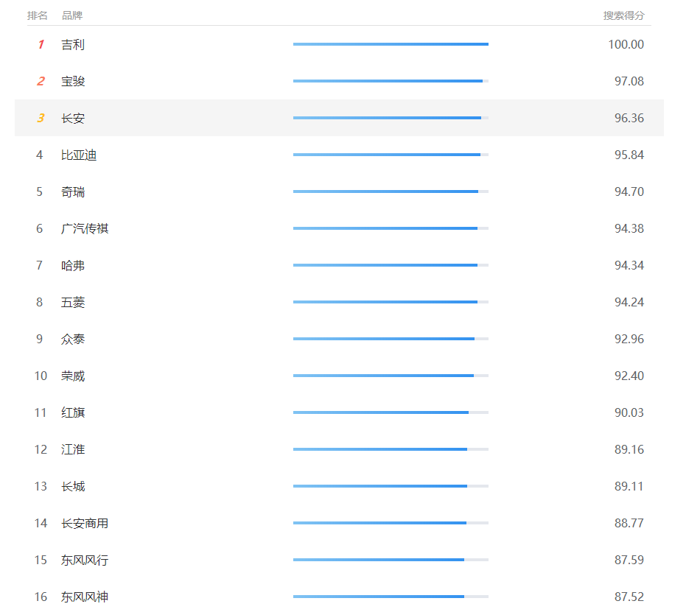The height and width of the screenshot is (615, 700).
Task: Select the brand 吉利
Action: tap(73, 45)
